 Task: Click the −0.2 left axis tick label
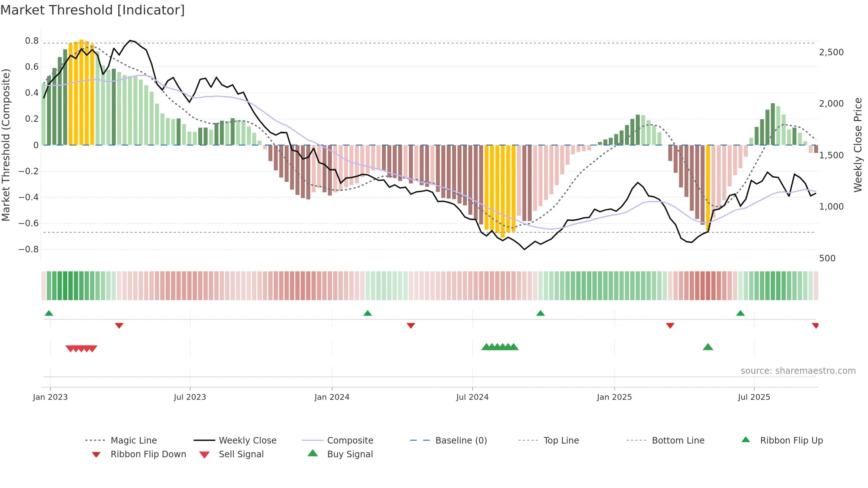click(x=28, y=171)
